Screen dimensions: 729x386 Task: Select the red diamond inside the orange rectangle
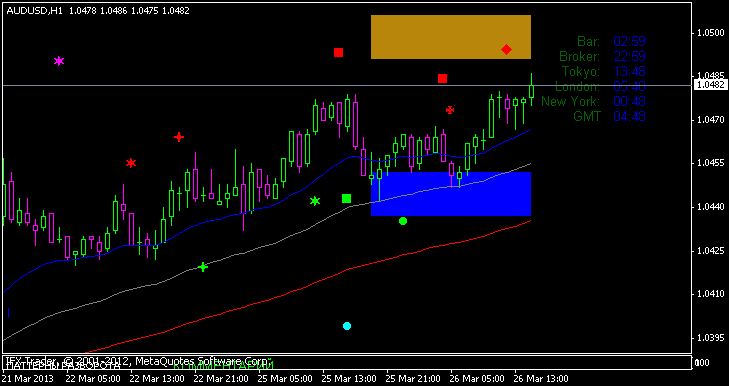[x=506, y=49]
